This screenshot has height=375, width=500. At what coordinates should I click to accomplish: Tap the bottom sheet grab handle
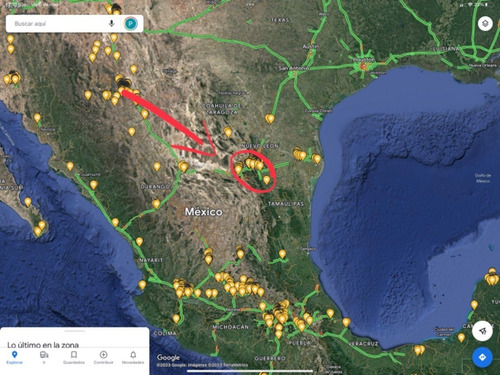(75, 331)
